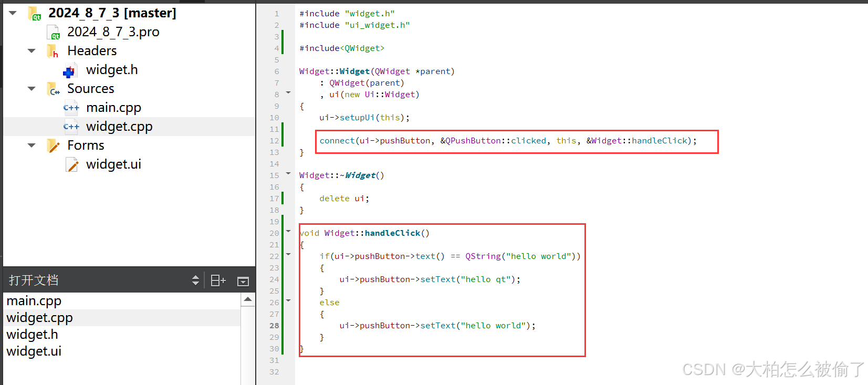This screenshot has height=385, width=868.
Task: Click the Forms folder icon
Action: pyautogui.click(x=53, y=145)
